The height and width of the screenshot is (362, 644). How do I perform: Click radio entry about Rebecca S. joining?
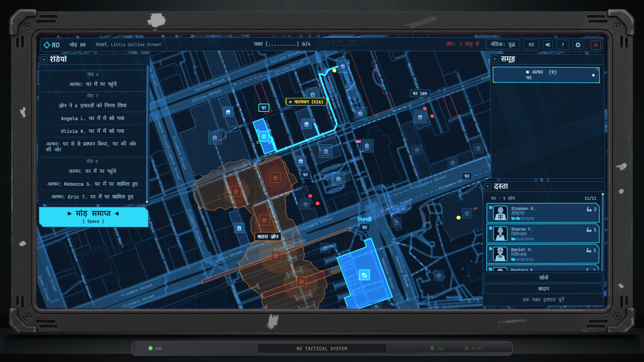point(93,184)
